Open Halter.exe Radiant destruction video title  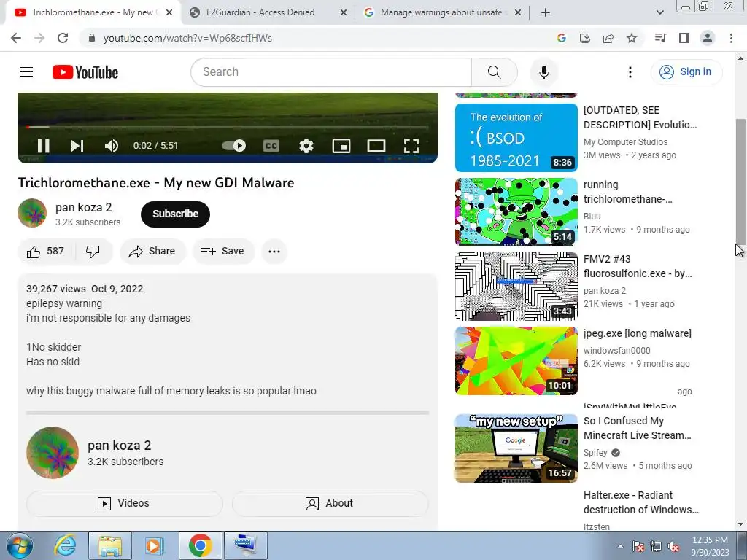coord(640,502)
